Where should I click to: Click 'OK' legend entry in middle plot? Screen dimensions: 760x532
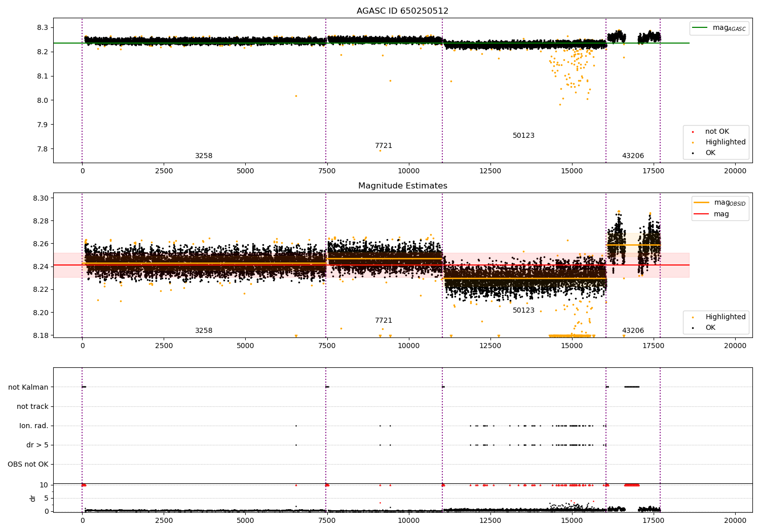(x=710, y=328)
